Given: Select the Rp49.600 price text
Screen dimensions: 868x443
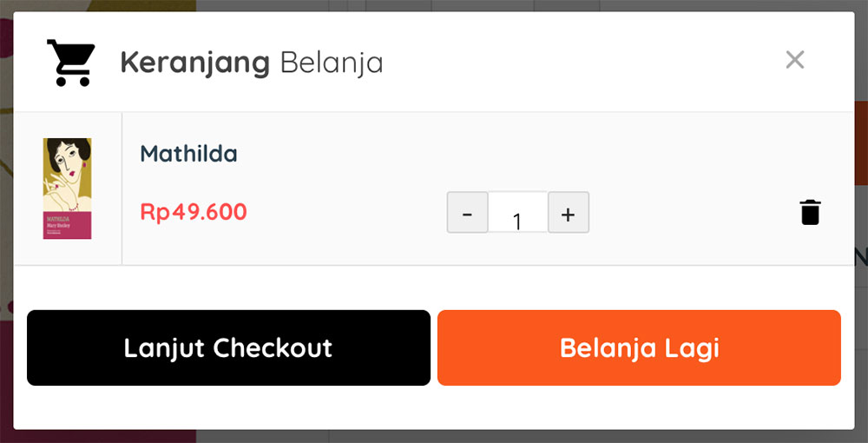Looking at the screenshot, I should pos(194,212).
